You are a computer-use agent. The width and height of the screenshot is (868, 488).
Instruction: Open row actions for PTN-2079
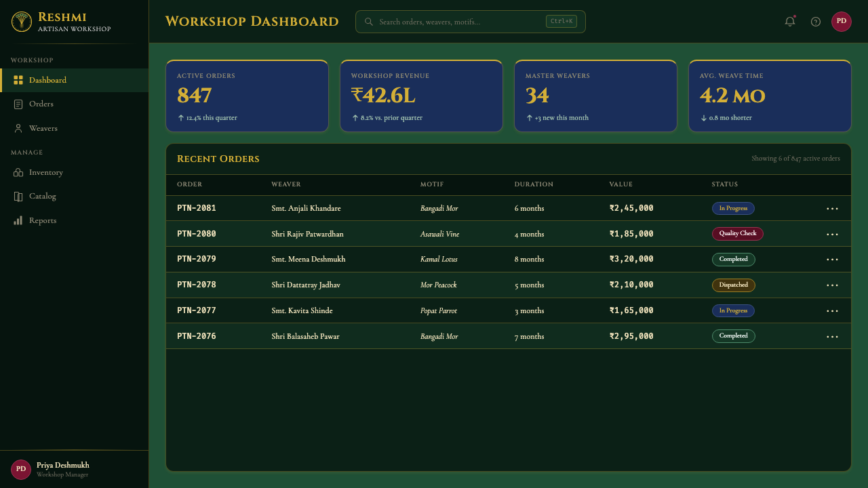(832, 260)
